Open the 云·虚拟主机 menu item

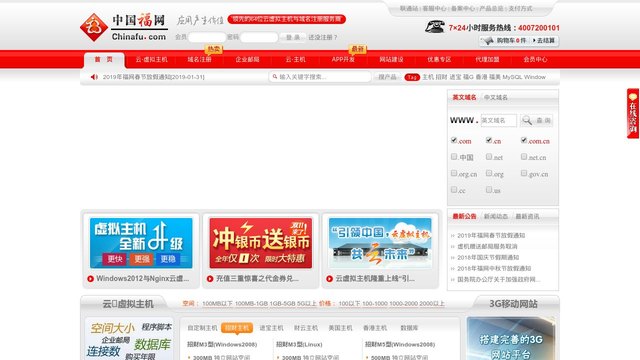151,60
